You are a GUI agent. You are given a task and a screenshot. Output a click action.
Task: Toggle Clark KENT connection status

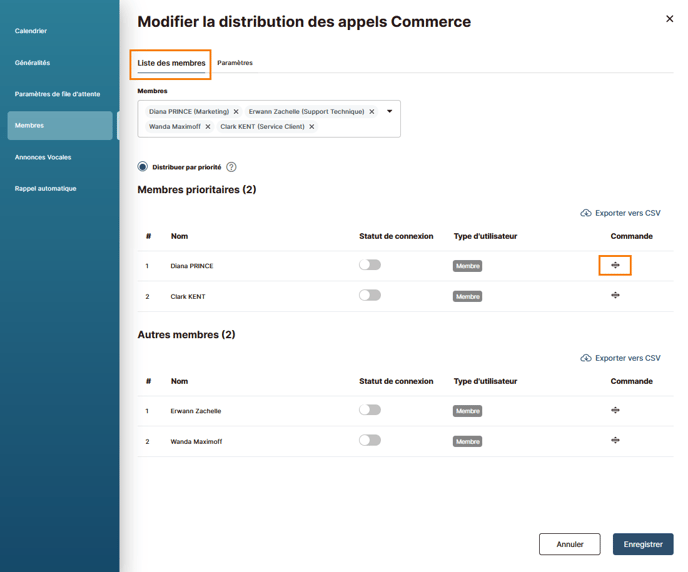[370, 295]
